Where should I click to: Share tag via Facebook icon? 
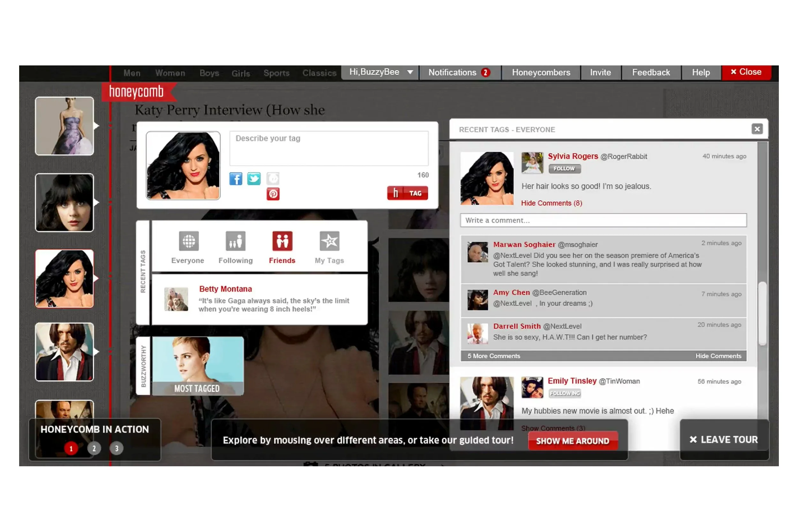tap(236, 179)
